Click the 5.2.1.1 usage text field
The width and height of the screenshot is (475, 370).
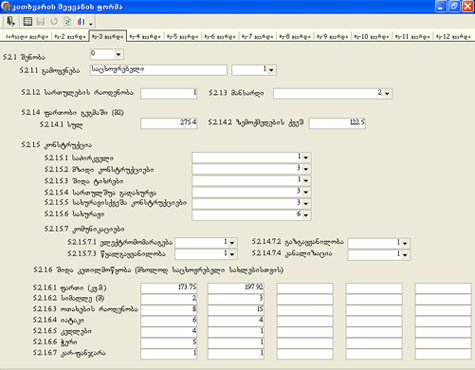pos(159,70)
